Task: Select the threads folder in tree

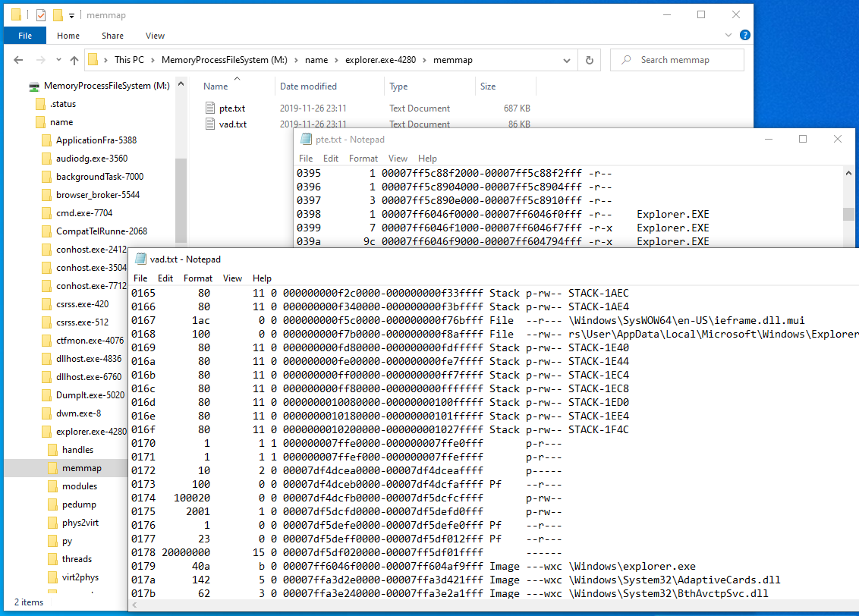Action: 77,559
